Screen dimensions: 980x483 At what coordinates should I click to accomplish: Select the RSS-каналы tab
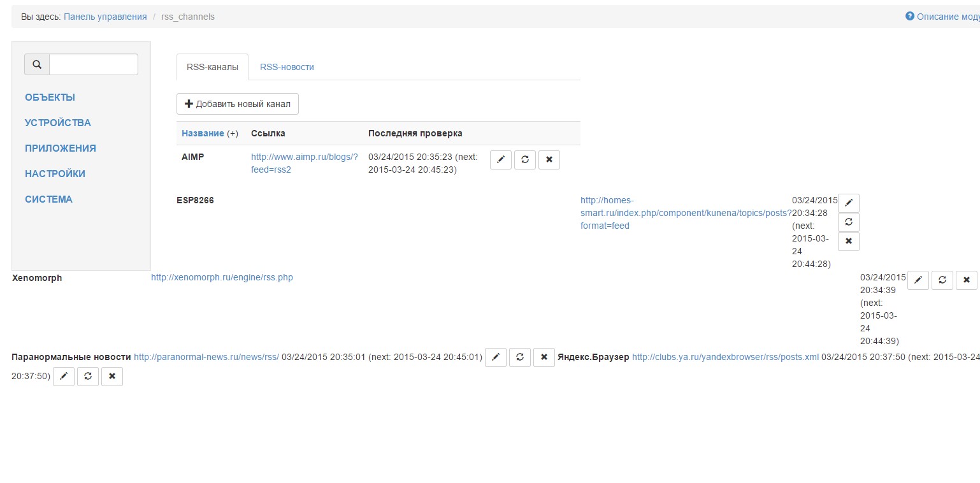(x=212, y=67)
